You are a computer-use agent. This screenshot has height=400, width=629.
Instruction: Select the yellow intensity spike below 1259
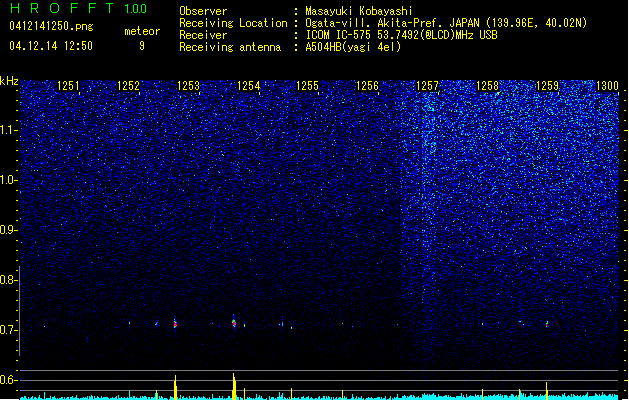pyautogui.click(x=547, y=390)
